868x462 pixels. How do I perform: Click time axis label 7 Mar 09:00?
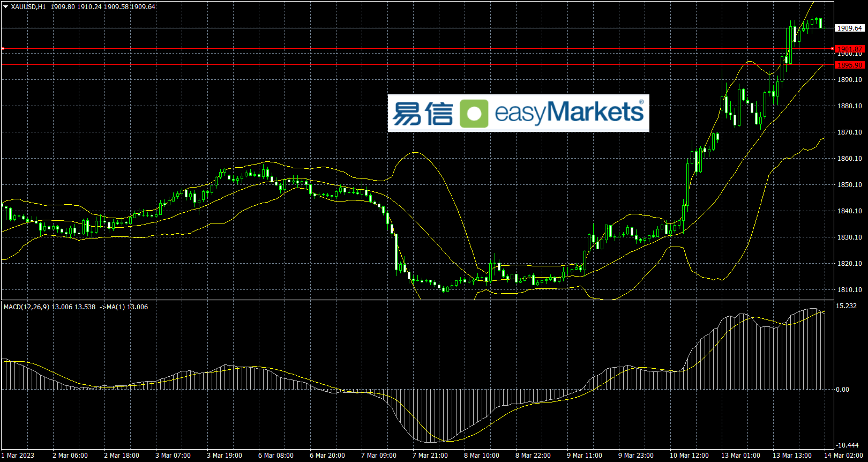click(379, 456)
